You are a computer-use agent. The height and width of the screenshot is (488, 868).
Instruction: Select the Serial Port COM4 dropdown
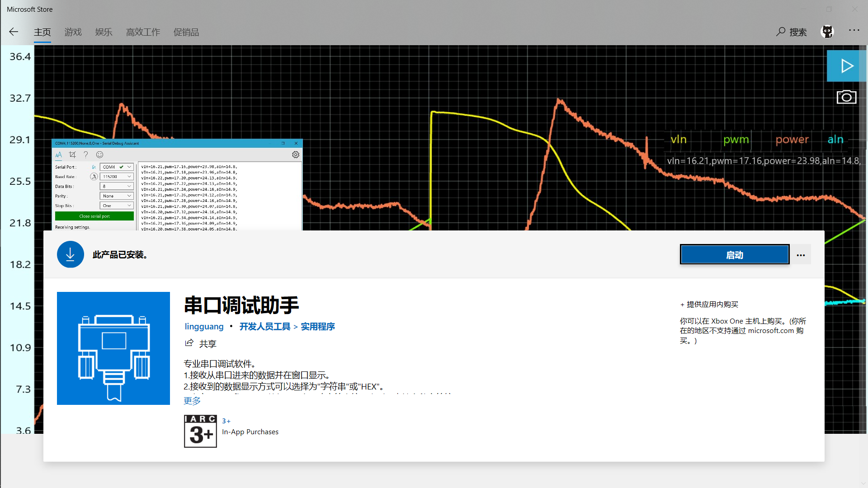coord(116,167)
